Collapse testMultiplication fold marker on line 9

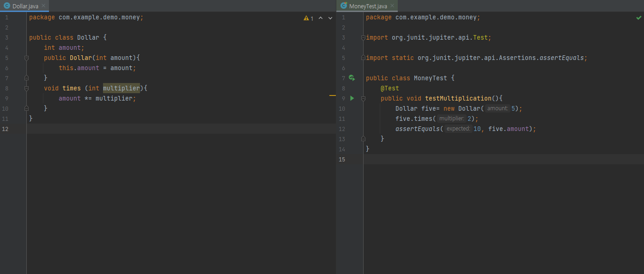363,98
